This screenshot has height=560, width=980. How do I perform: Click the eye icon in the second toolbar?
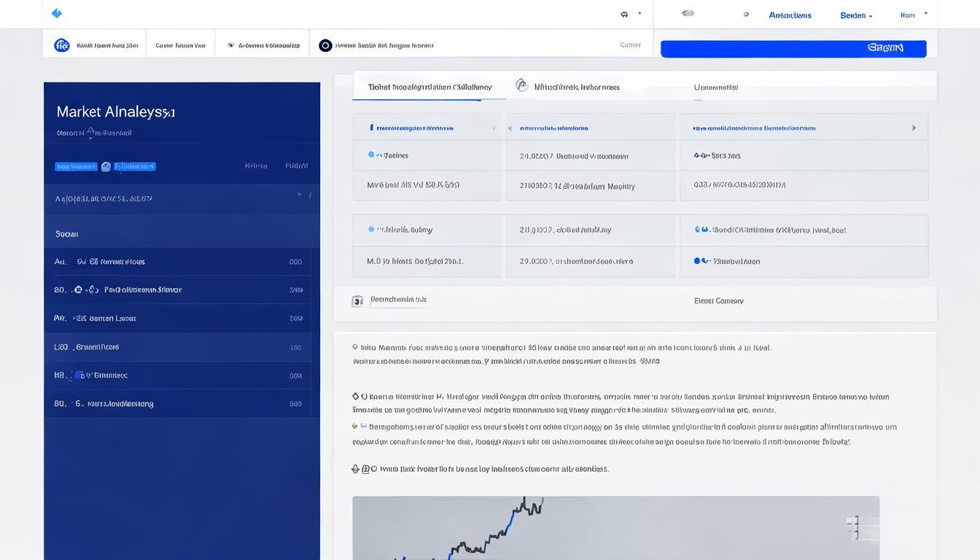tap(231, 45)
